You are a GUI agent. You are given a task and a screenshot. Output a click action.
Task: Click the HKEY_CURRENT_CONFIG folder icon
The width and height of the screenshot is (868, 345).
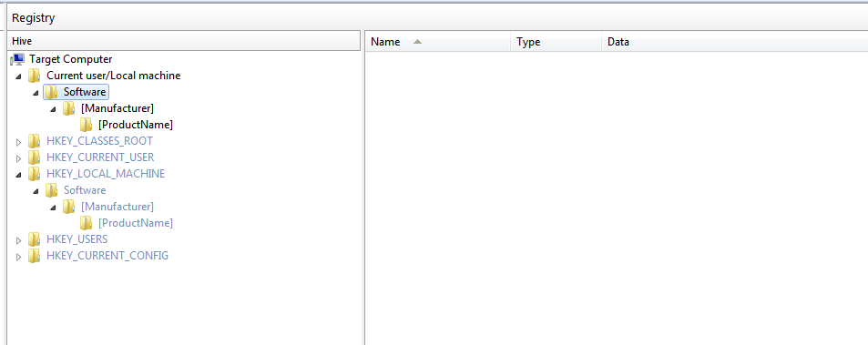pos(35,256)
